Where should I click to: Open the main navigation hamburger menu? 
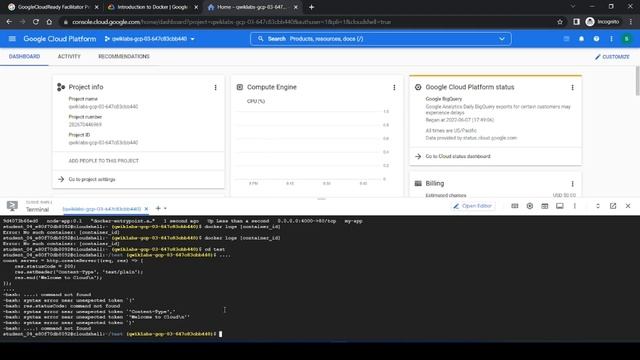(x=12, y=39)
